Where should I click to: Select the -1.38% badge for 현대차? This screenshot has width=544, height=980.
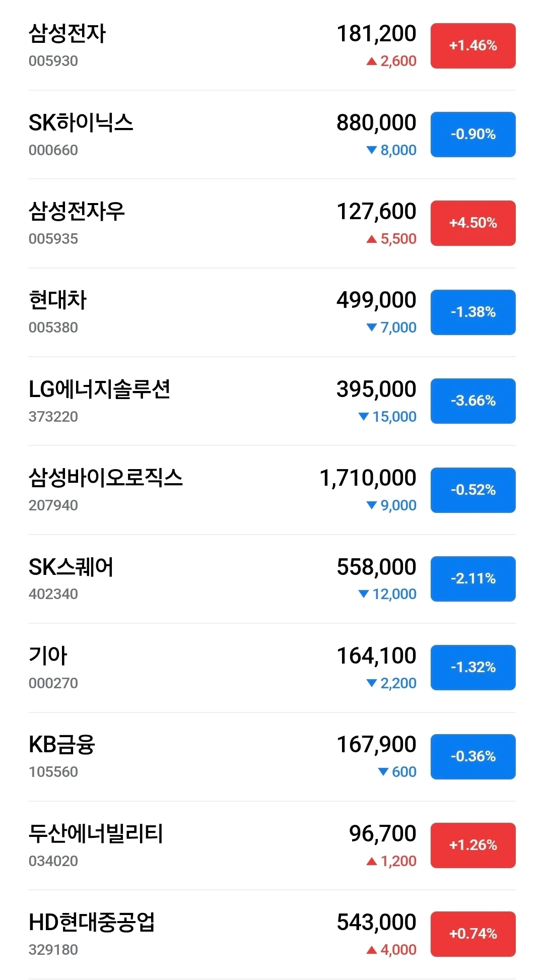click(x=472, y=312)
